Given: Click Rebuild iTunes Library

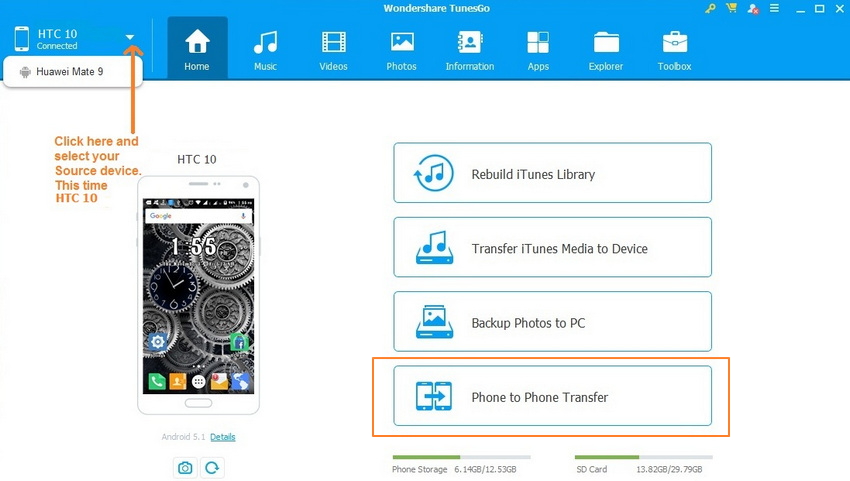Looking at the screenshot, I should 552,174.
